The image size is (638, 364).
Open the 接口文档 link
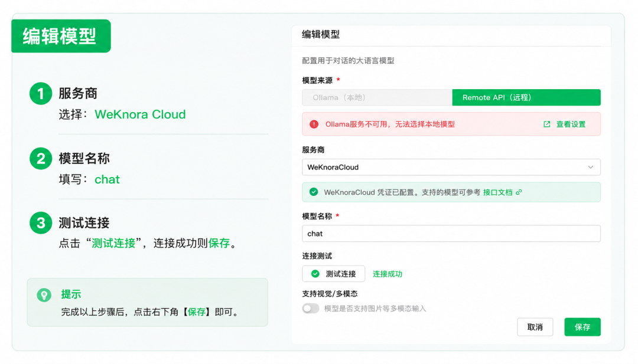click(497, 192)
